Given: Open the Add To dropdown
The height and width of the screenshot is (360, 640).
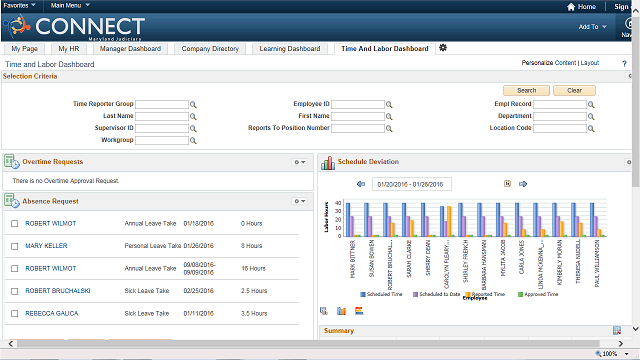Looking at the screenshot, I should 593,27.
